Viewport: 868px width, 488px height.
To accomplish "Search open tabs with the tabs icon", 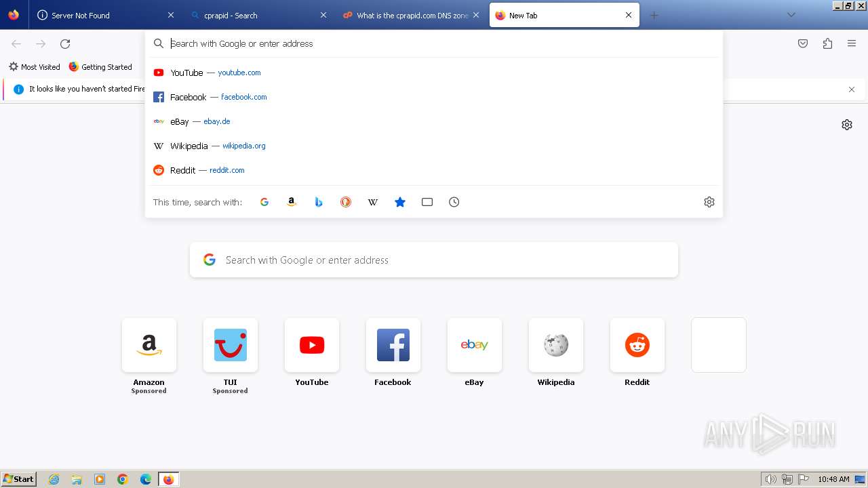I will tap(427, 202).
